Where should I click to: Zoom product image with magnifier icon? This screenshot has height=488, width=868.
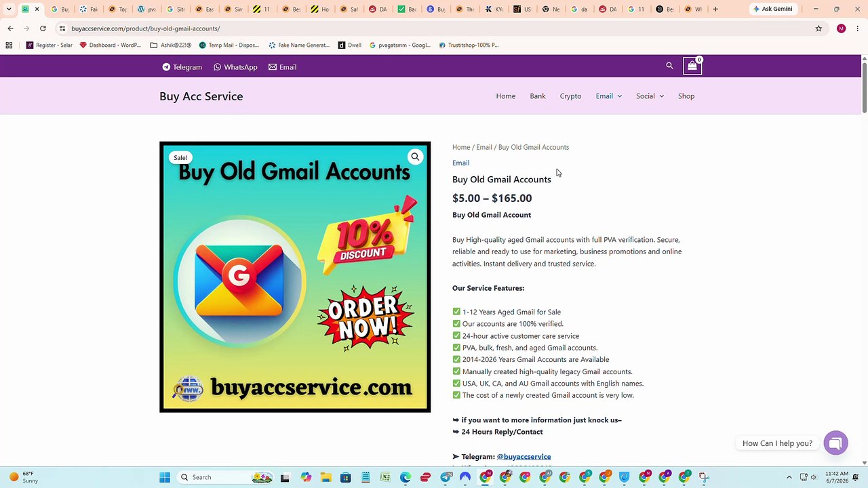415,157
